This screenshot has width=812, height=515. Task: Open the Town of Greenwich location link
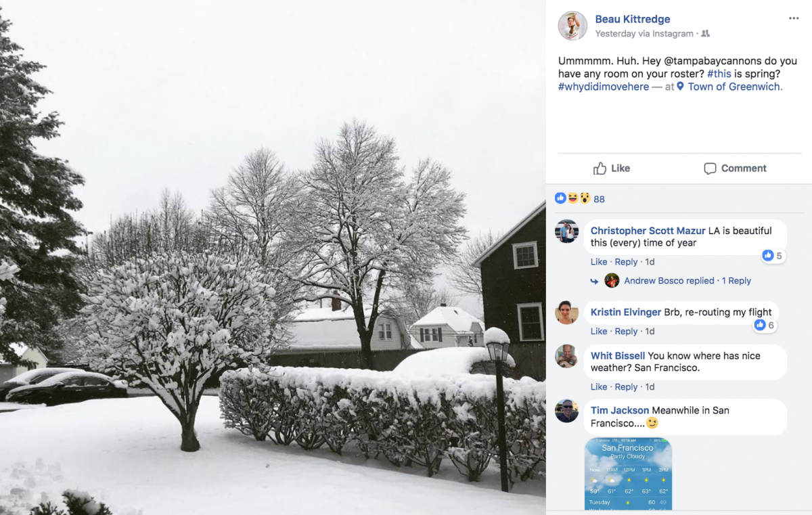(x=735, y=87)
